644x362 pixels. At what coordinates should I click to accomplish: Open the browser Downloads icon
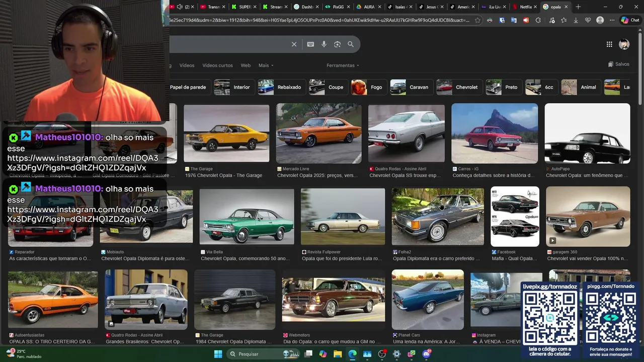pos(576,20)
